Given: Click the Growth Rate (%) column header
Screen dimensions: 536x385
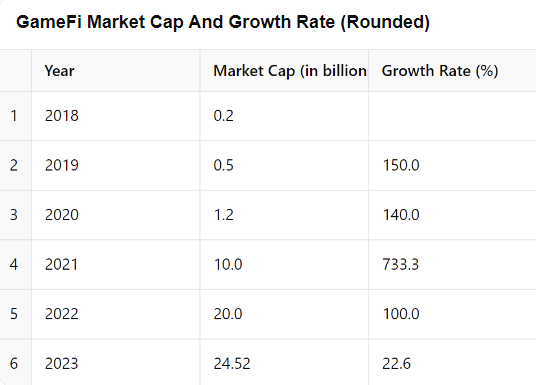Looking at the screenshot, I should 452,71.
